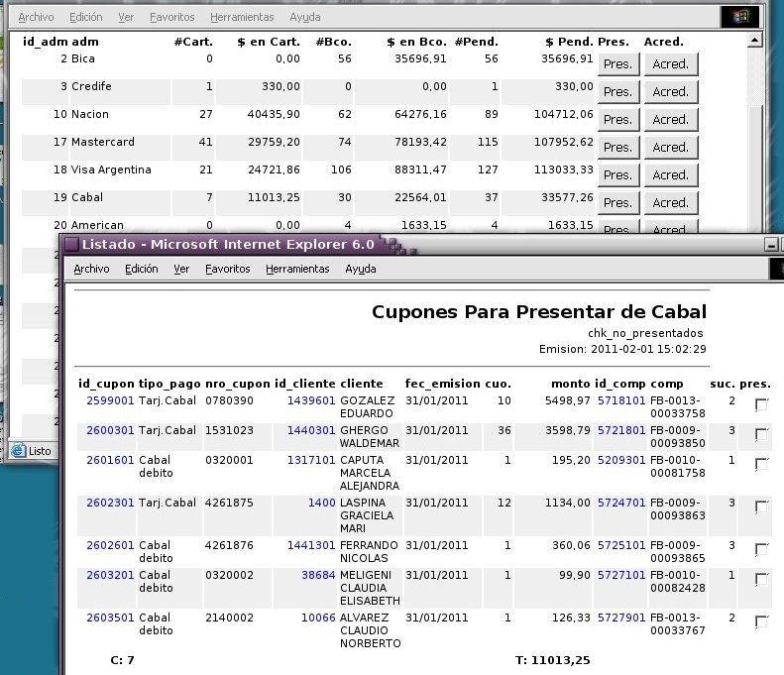
Task: Open Archivo menu in the Listado window
Action: pyautogui.click(x=91, y=269)
